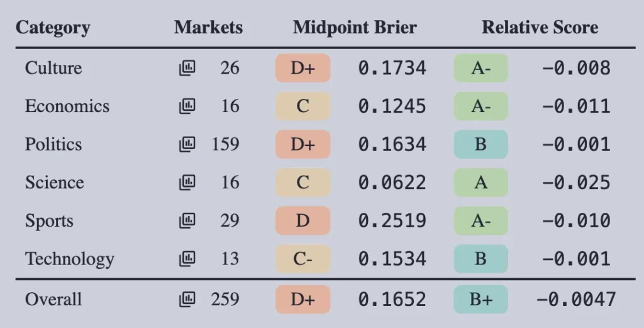Open the Economics markets chart icon
Viewport: 644px width, 328px height.
click(187, 106)
